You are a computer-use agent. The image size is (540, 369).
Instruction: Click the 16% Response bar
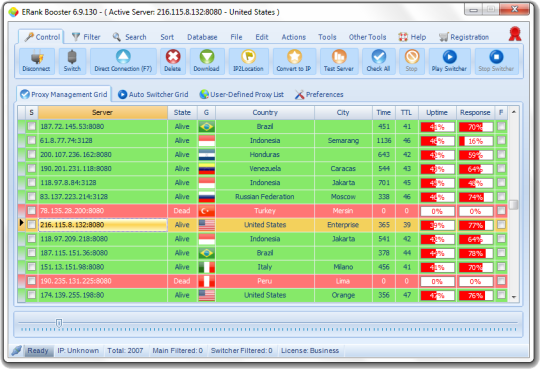(476, 141)
